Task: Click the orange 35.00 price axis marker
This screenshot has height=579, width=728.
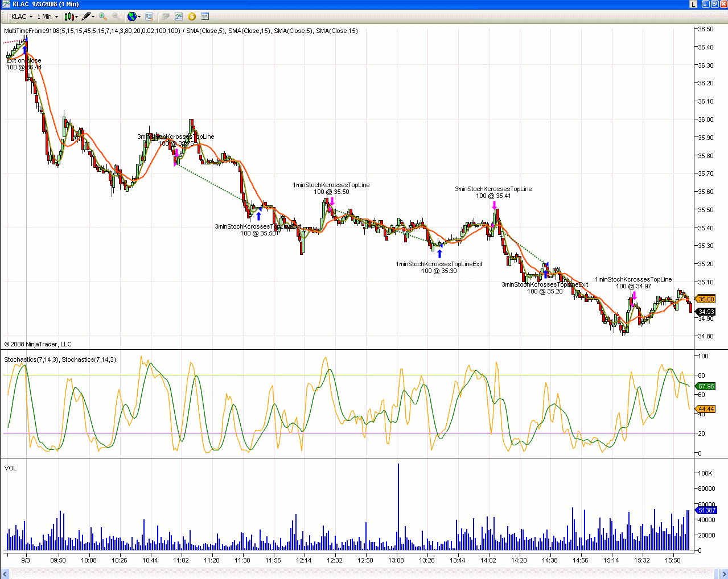Action: 705,299
